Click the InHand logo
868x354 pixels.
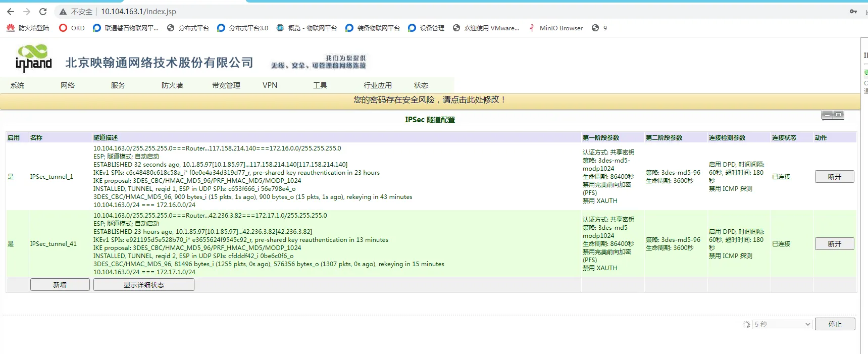(x=34, y=58)
